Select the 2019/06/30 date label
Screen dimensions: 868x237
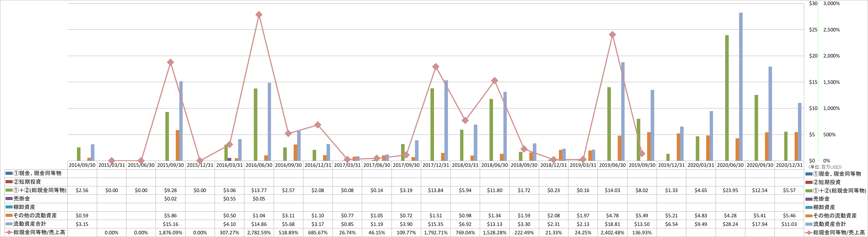click(x=613, y=165)
